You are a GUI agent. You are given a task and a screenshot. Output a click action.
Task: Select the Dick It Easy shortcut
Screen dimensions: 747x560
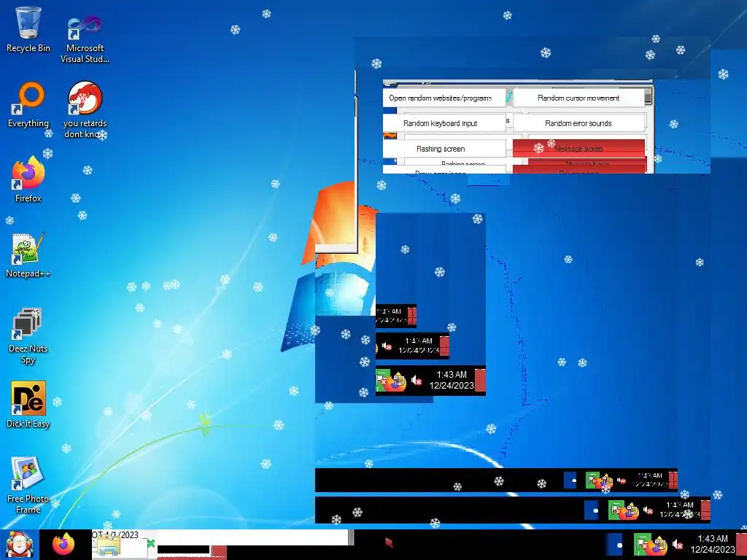point(28,405)
